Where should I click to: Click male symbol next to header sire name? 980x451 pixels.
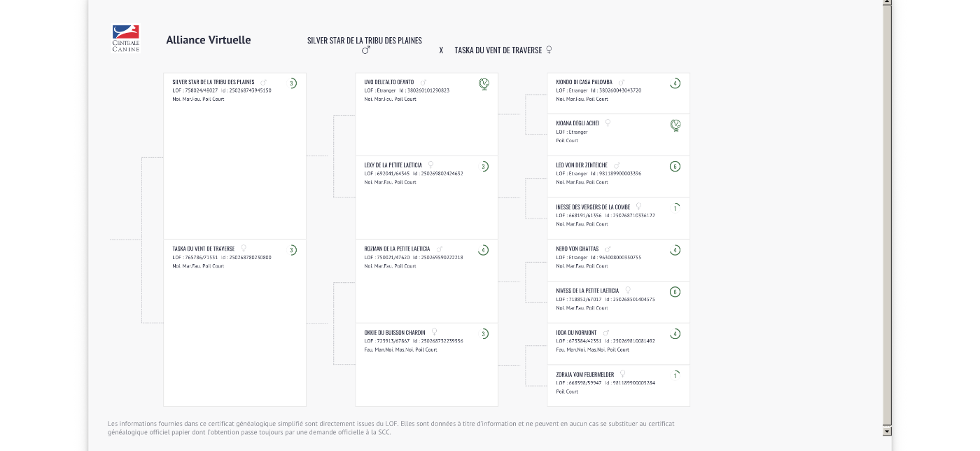pos(365,50)
